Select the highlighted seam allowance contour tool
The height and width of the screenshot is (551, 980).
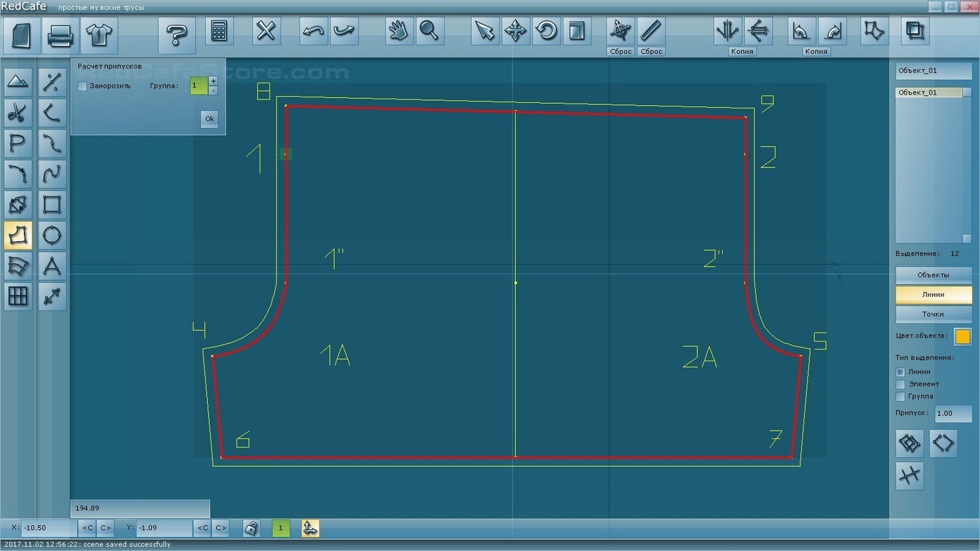pyautogui.click(x=18, y=235)
